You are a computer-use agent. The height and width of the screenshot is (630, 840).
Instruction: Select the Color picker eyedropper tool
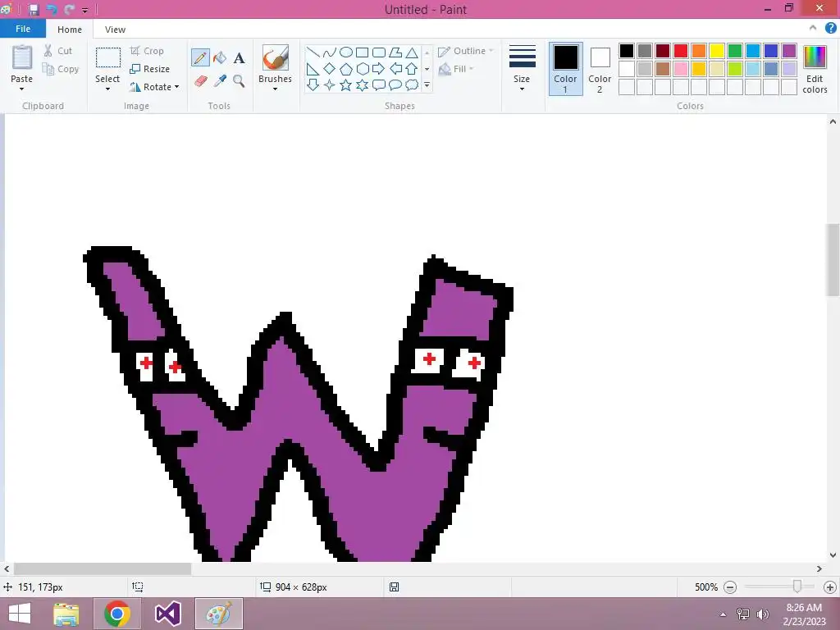tap(220, 81)
